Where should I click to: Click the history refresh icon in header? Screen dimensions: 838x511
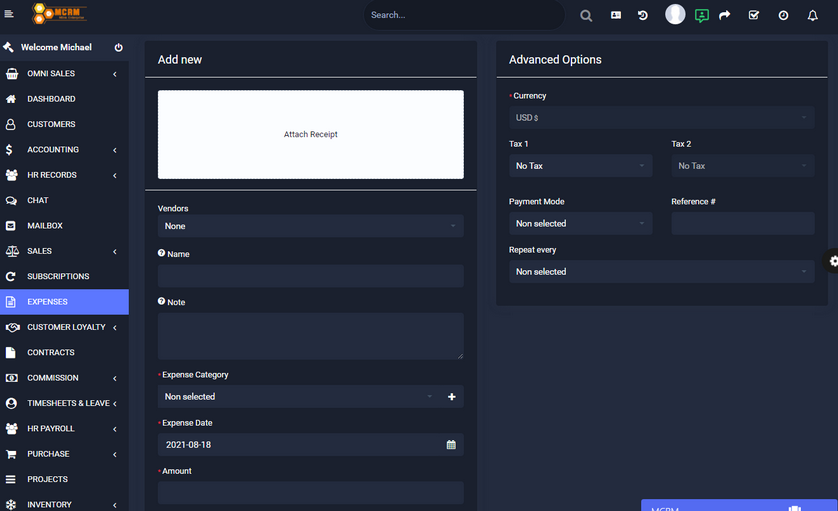tap(643, 15)
